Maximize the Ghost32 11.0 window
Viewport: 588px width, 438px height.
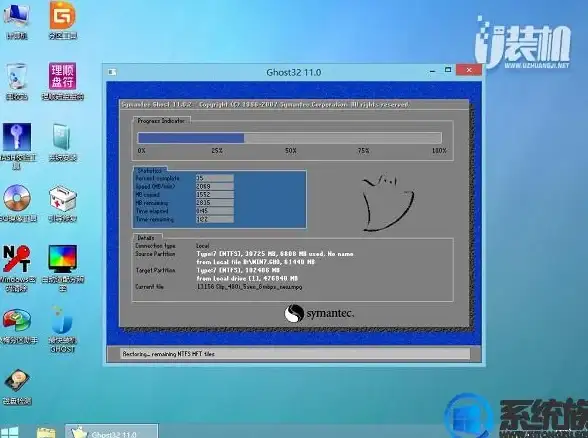pyautogui.click(x=448, y=70)
